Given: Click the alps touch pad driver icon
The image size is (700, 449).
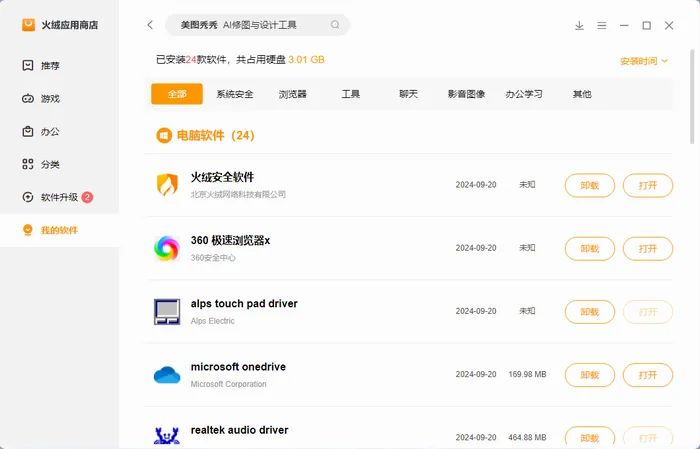Looking at the screenshot, I should click(x=167, y=312).
